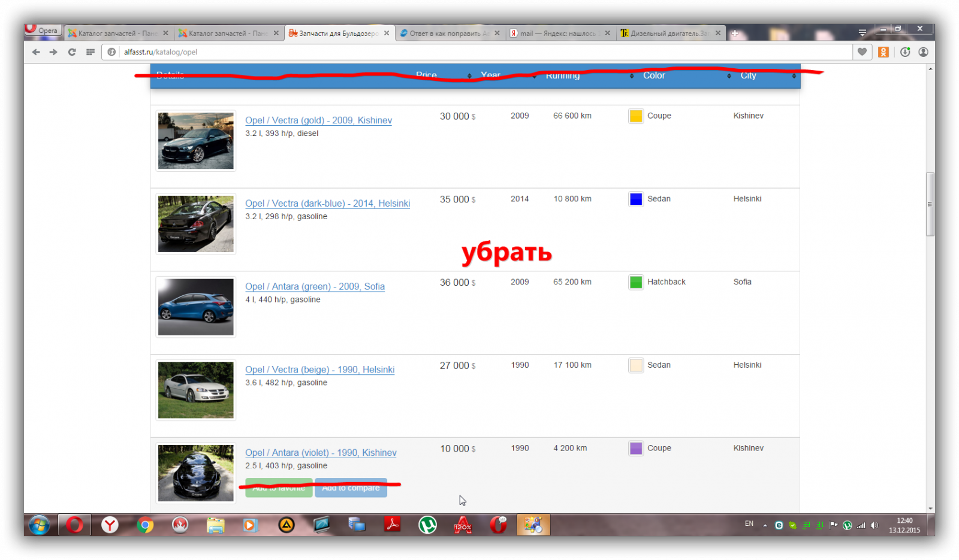959x560 pixels.
Task: Click the browser back arrow button
Action: (x=36, y=52)
